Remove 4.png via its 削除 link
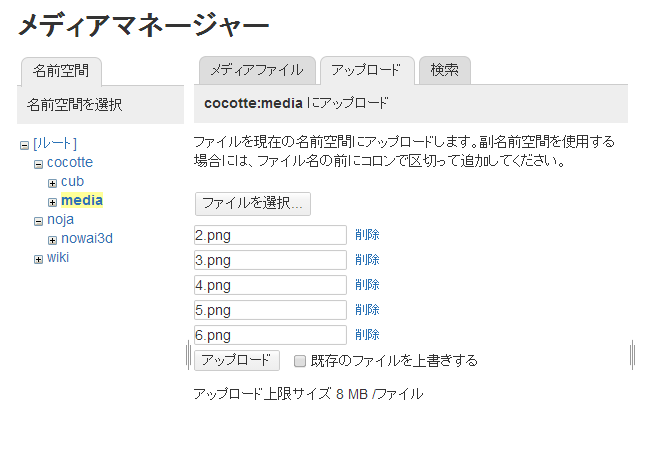 [x=367, y=285]
